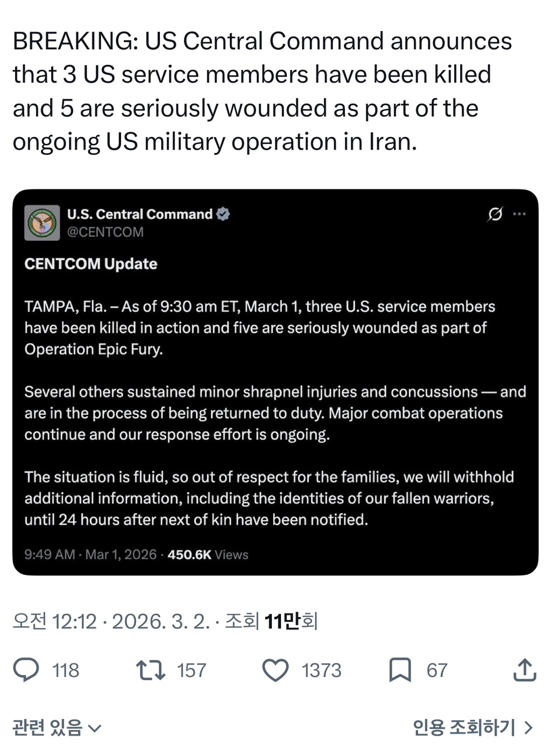Image resolution: width=551 pixels, height=756 pixels.
Task: Tap the like heart icon showing 1373
Action: (275, 670)
